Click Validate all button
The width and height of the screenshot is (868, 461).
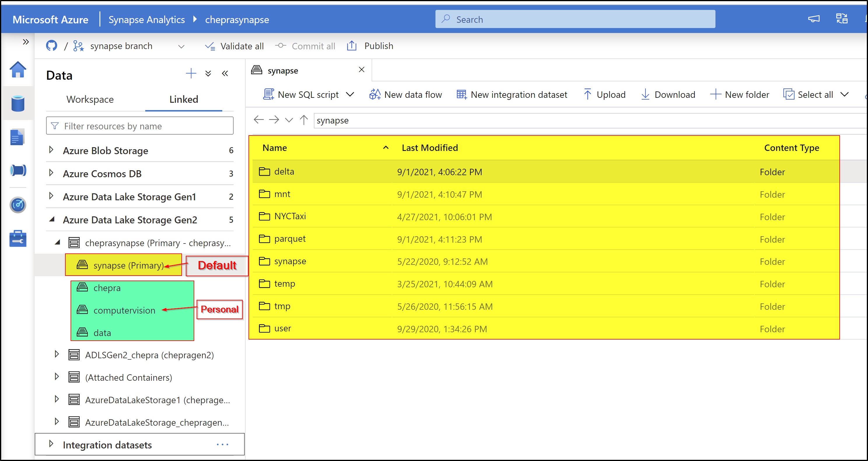tap(234, 46)
